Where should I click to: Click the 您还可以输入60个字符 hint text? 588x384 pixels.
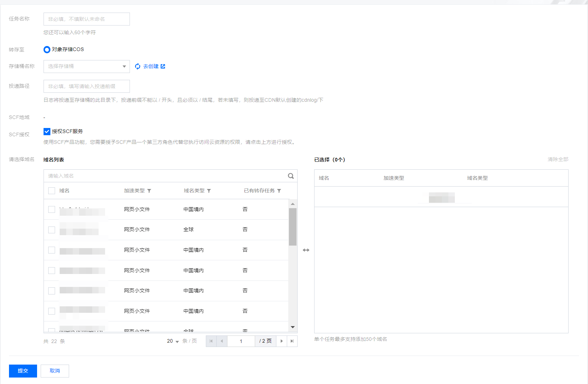70,32
